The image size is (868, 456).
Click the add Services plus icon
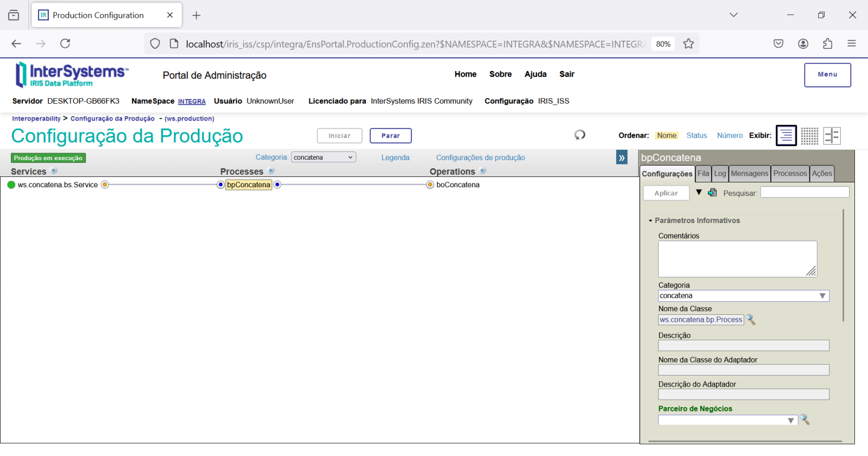pos(54,171)
